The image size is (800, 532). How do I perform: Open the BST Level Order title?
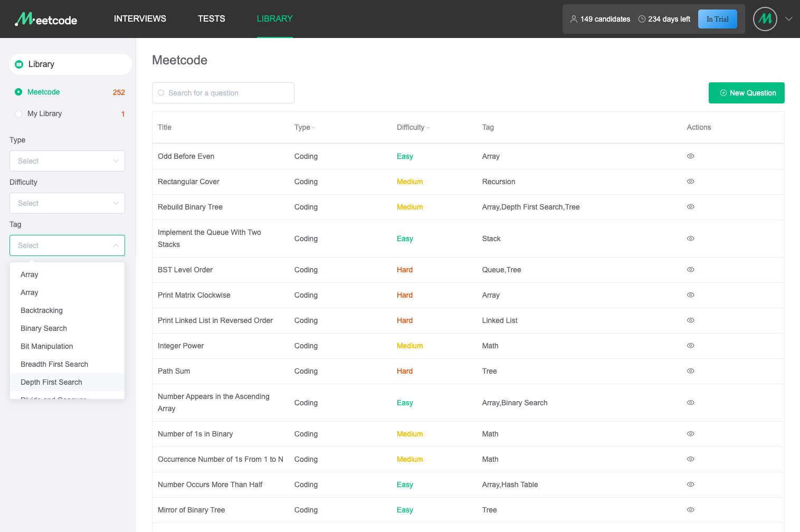(185, 270)
